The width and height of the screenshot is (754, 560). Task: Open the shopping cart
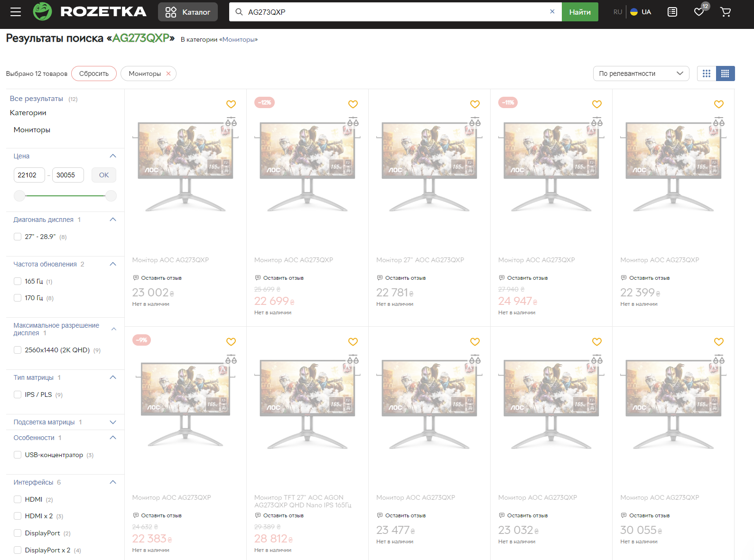pos(726,12)
